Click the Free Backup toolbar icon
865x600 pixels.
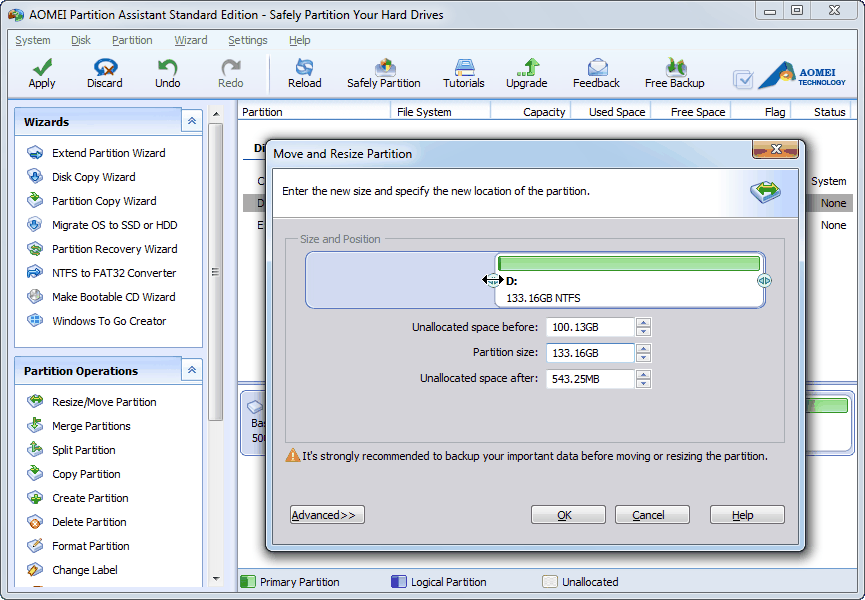[x=675, y=73]
